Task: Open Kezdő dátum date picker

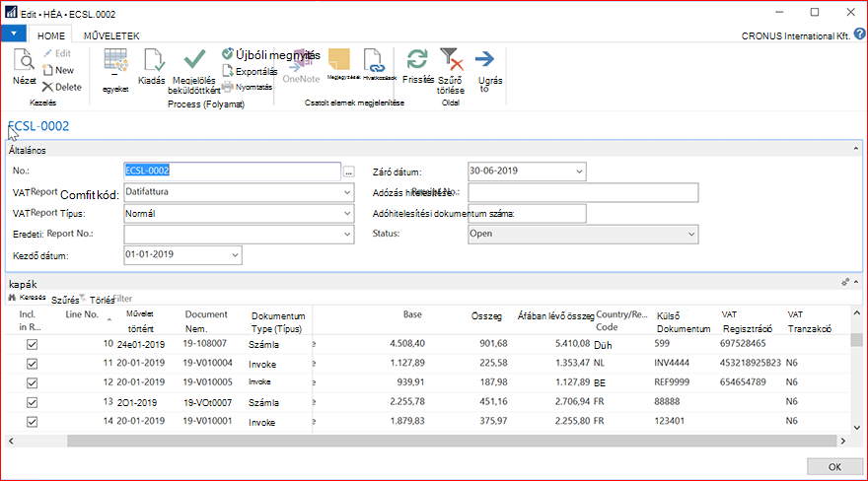Action: tap(235, 255)
